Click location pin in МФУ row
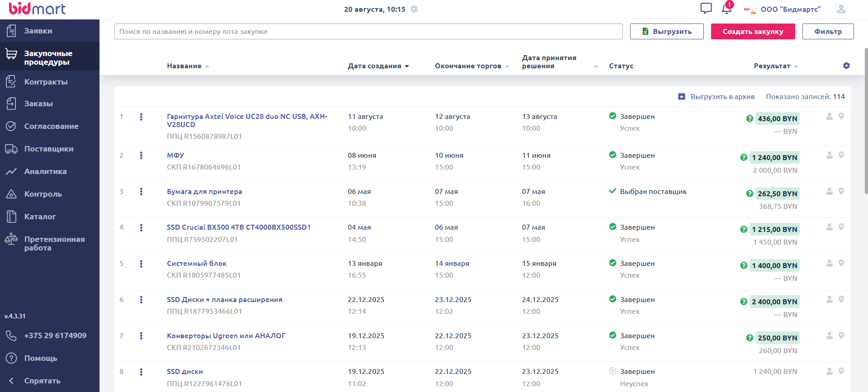 point(841,155)
